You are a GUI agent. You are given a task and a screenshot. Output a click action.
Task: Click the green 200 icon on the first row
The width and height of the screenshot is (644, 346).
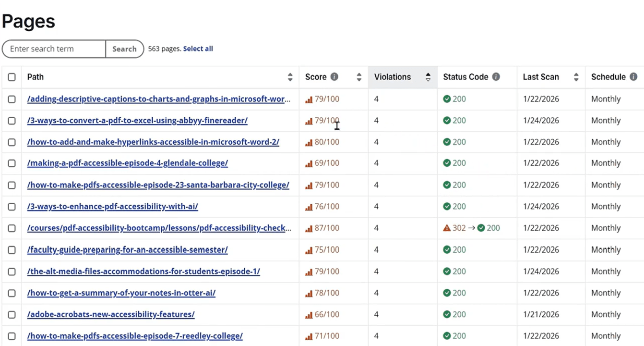[446, 99]
